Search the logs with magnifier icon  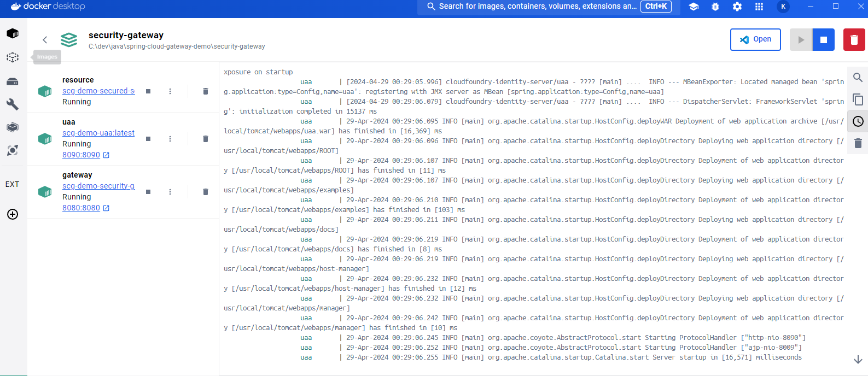(x=858, y=78)
